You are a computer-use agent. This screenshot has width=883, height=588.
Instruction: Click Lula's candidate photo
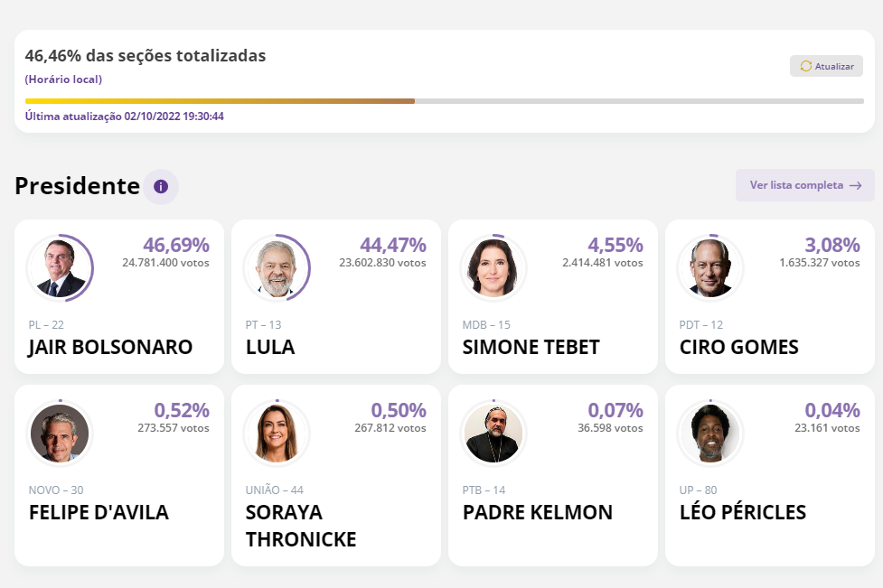pos(277,268)
